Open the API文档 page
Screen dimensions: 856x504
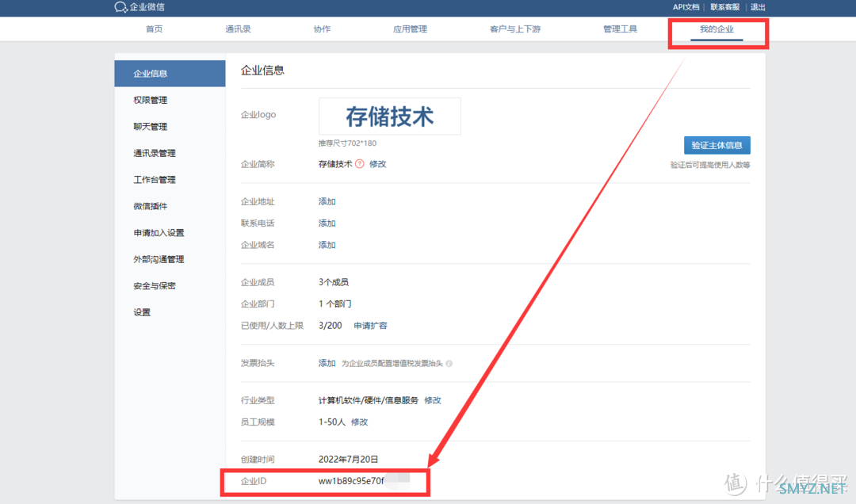click(x=685, y=7)
